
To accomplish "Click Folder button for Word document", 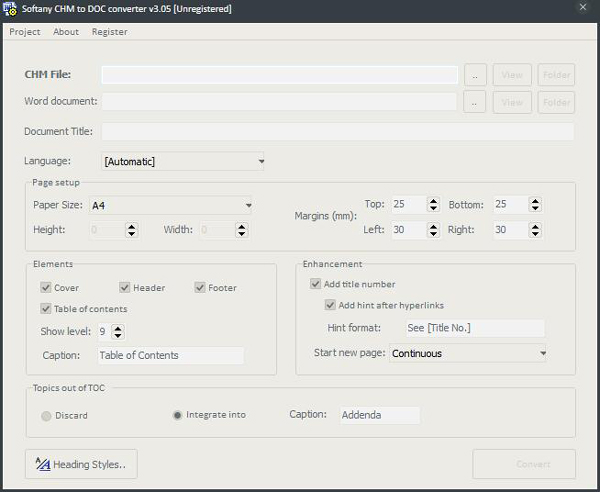I will point(556,102).
